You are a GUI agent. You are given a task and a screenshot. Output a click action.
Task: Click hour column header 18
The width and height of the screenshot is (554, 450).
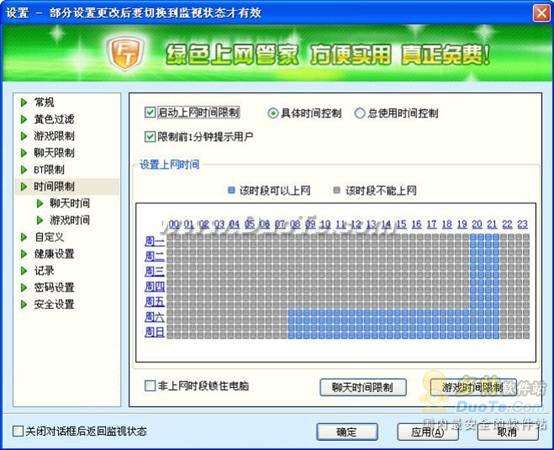tap(447, 224)
